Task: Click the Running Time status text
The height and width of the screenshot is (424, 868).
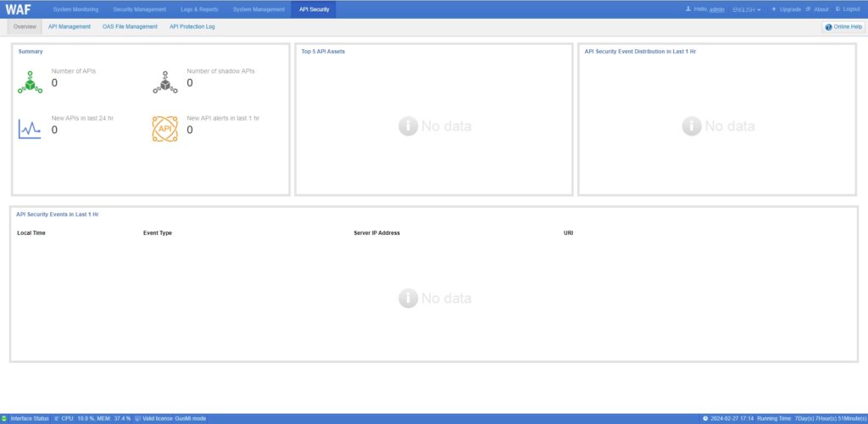Action: click(812, 418)
